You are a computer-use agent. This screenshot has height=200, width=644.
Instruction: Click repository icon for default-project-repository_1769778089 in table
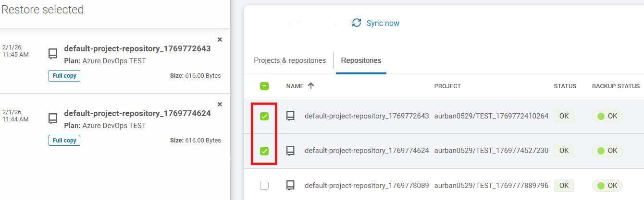point(290,185)
